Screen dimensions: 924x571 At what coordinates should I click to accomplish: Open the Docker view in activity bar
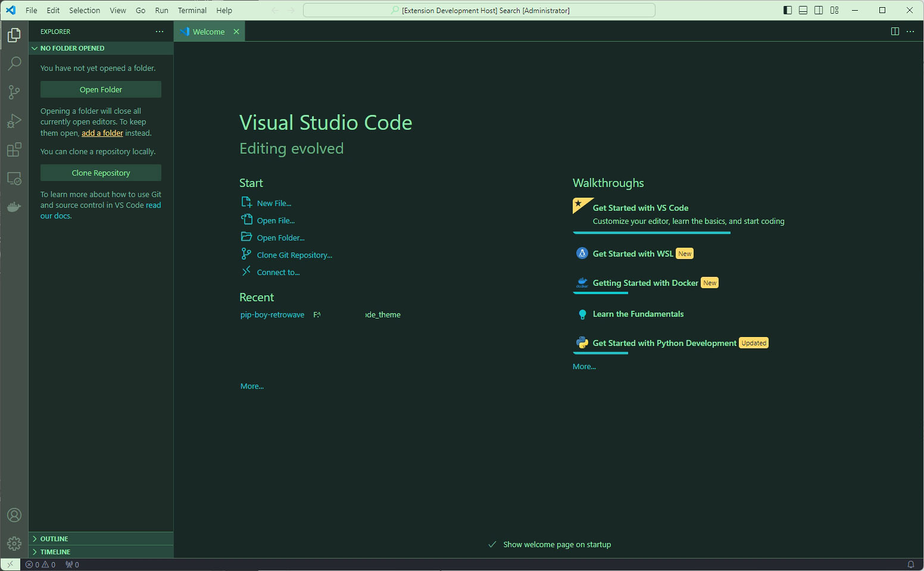point(14,207)
